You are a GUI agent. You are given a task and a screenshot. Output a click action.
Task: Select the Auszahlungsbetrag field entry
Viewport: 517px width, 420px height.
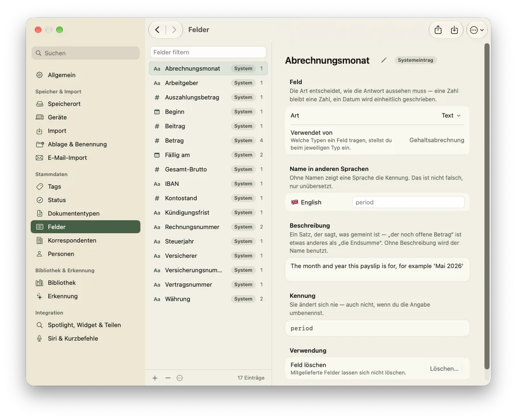click(208, 98)
